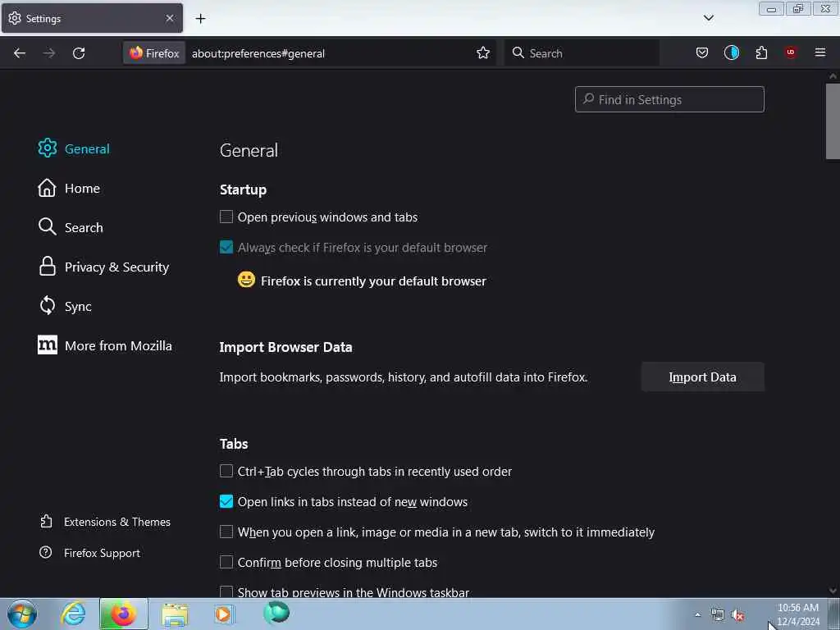Click the Find in Settings field

pyautogui.click(x=669, y=99)
